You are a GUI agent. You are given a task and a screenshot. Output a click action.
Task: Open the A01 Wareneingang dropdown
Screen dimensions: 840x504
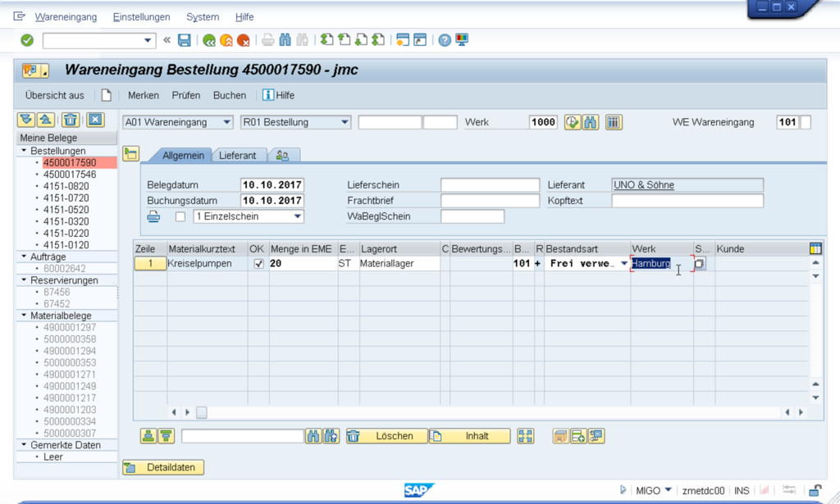tap(226, 122)
